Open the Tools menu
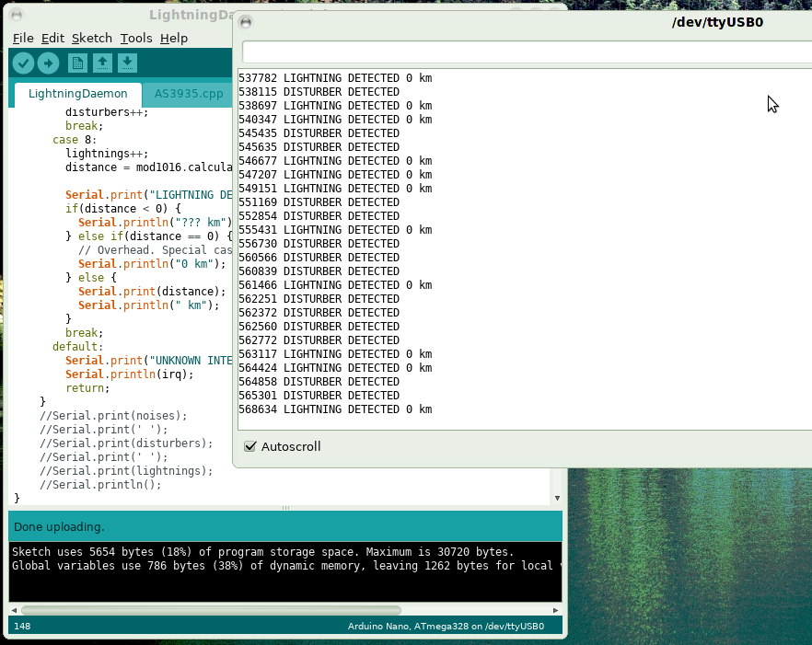This screenshot has height=645, width=812. (136, 39)
